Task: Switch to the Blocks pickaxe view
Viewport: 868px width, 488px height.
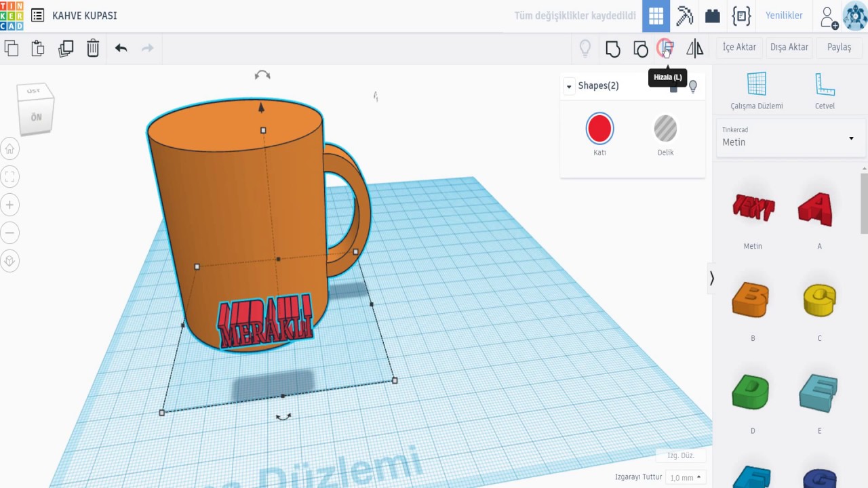Action: click(x=685, y=16)
